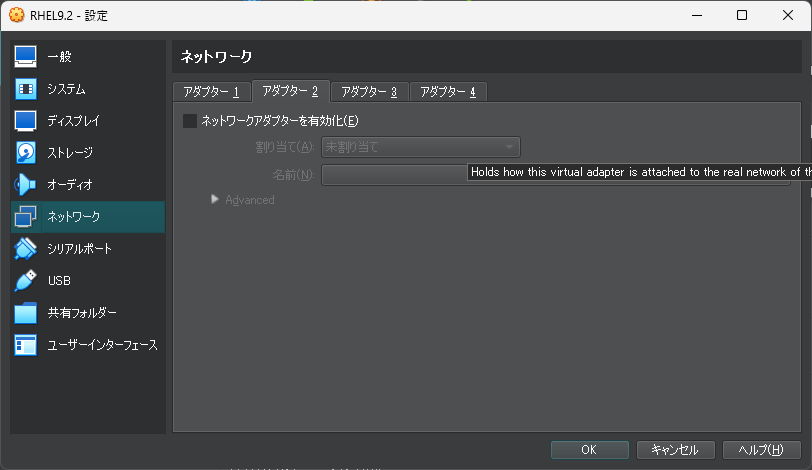Image resolution: width=812 pixels, height=470 pixels.
Task: Go to the ストレージ category label
Action: [x=70, y=153]
